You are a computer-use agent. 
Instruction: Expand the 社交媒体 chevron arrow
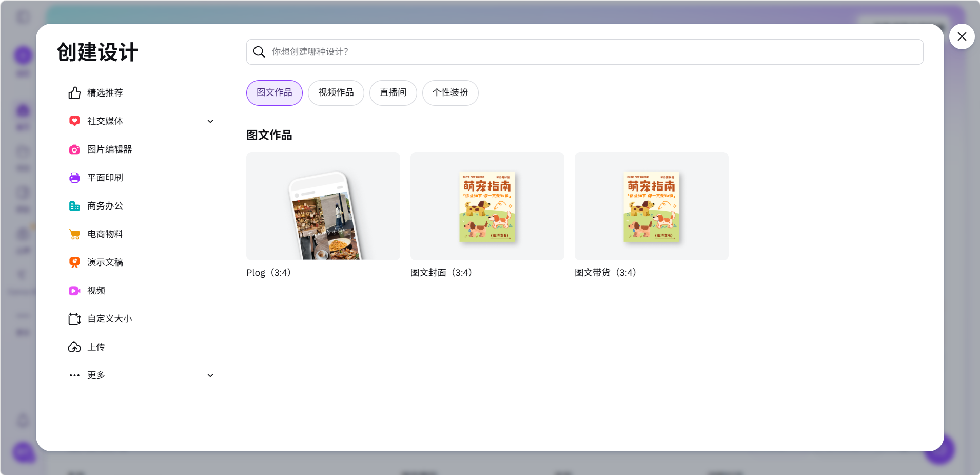[x=210, y=121]
